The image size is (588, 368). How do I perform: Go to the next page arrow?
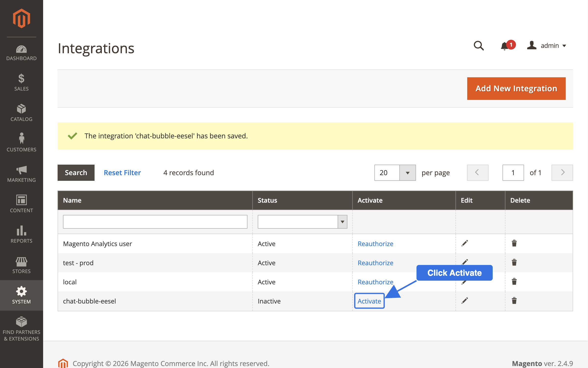click(562, 173)
